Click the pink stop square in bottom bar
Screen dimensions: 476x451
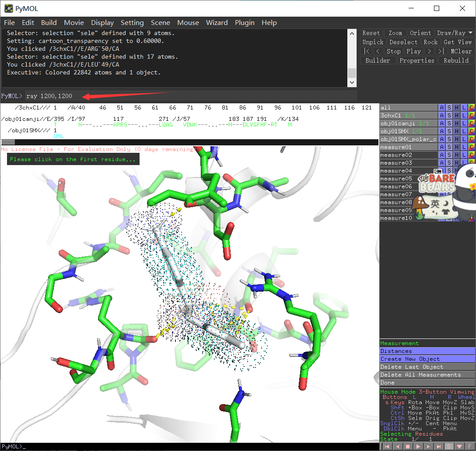[408, 447]
